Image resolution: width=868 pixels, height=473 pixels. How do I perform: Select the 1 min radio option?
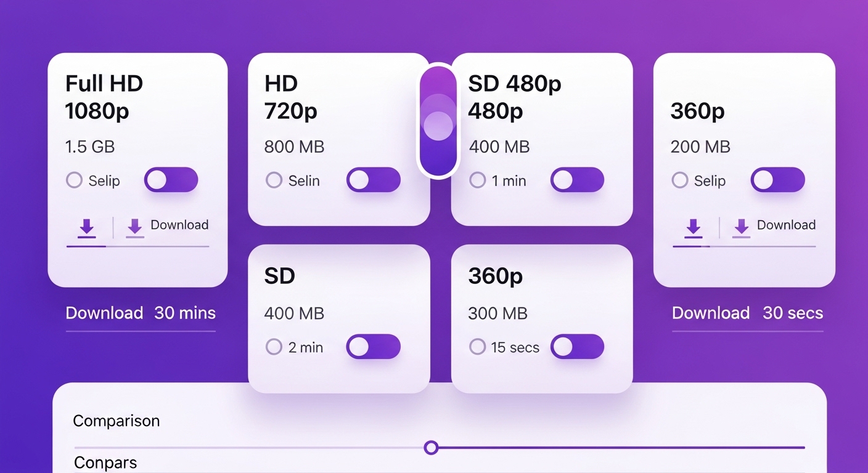point(478,180)
